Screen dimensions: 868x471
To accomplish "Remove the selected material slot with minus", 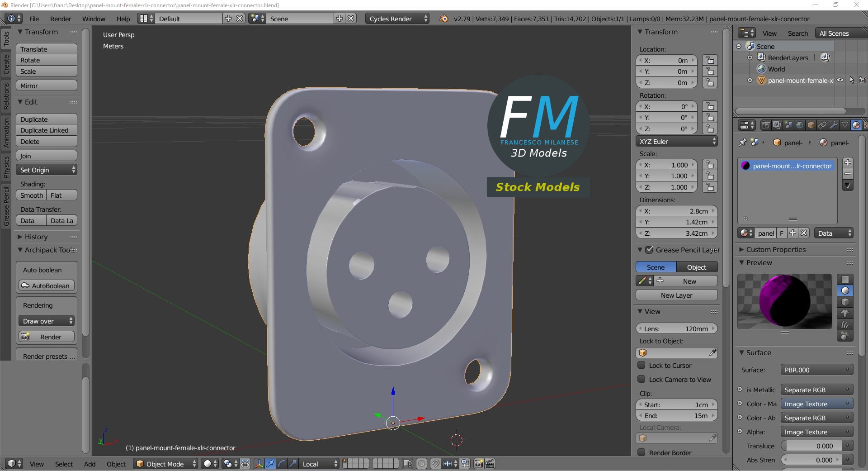I will point(848,174).
